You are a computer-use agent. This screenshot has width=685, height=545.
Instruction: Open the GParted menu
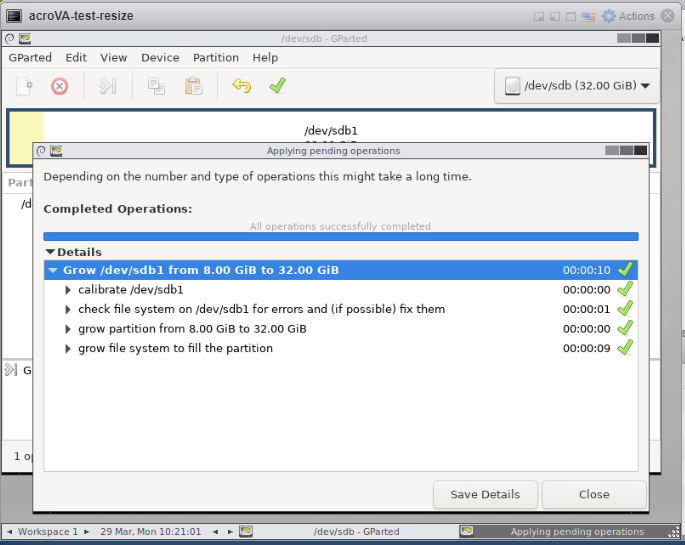coord(30,58)
